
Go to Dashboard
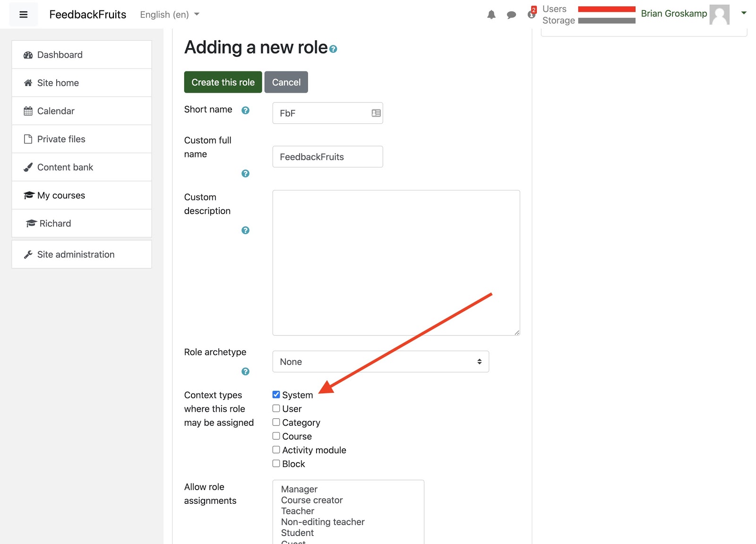point(82,55)
